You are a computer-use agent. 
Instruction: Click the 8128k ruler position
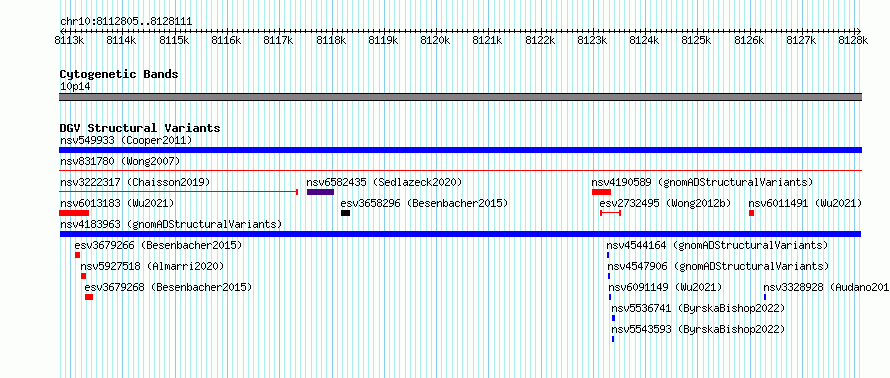(854, 40)
